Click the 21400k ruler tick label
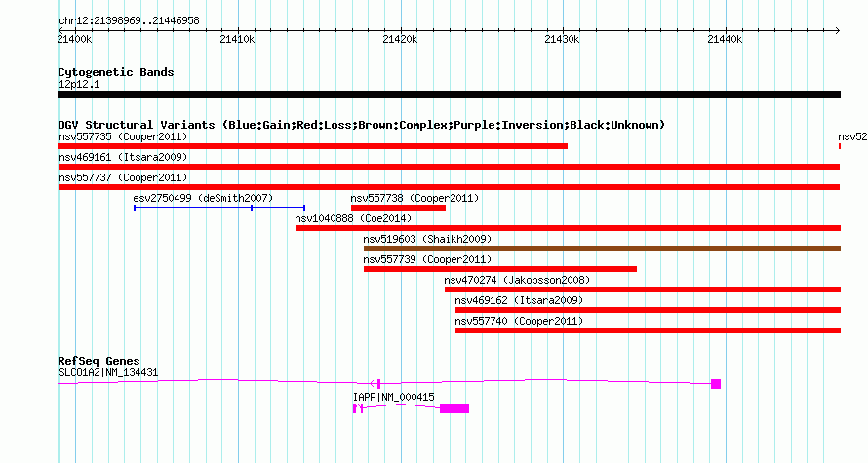Screen dimensions: 868x463 75,39
